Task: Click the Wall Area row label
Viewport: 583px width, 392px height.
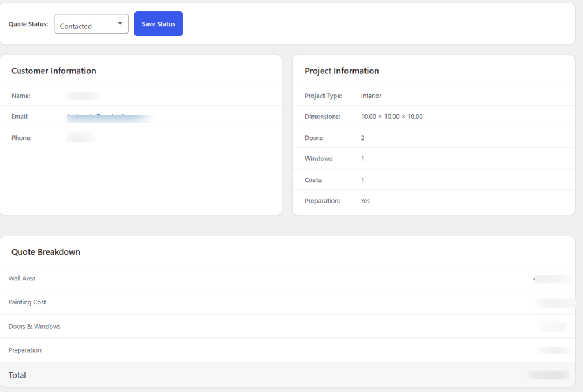Action: click(22, 278)
